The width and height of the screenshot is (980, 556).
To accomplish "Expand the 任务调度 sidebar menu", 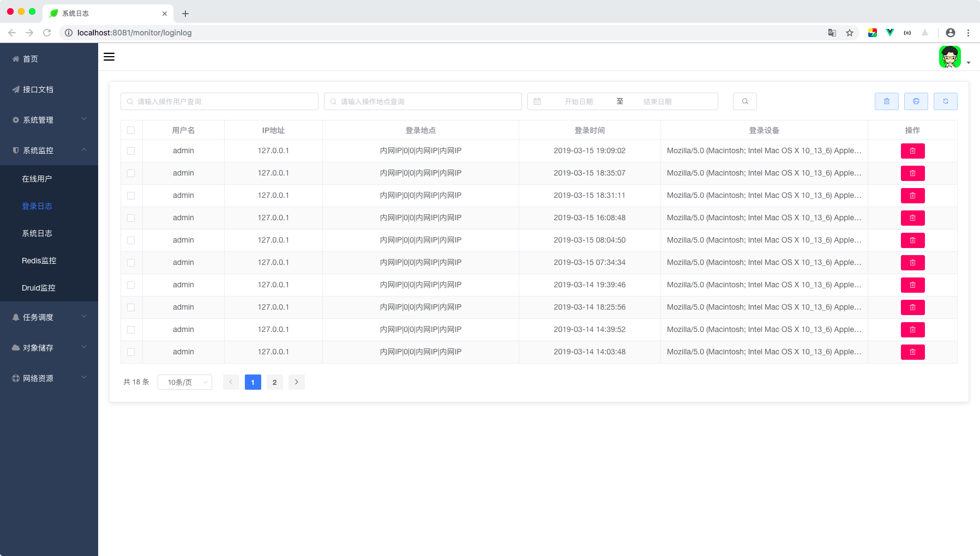I will 49,317.
